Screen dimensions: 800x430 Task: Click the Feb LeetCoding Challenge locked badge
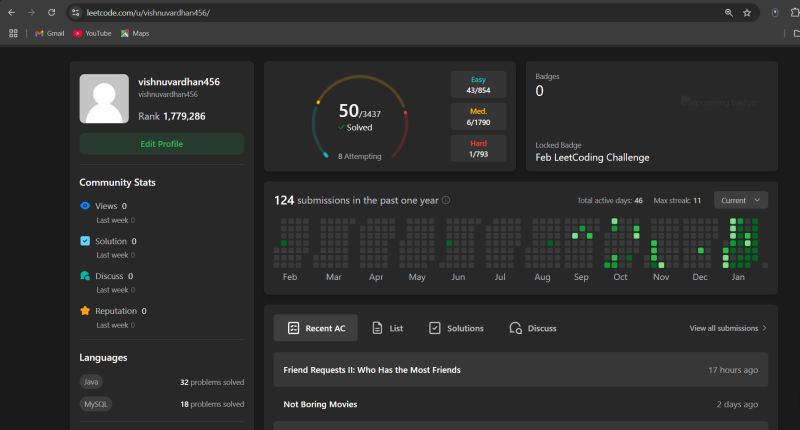[592, 158]
